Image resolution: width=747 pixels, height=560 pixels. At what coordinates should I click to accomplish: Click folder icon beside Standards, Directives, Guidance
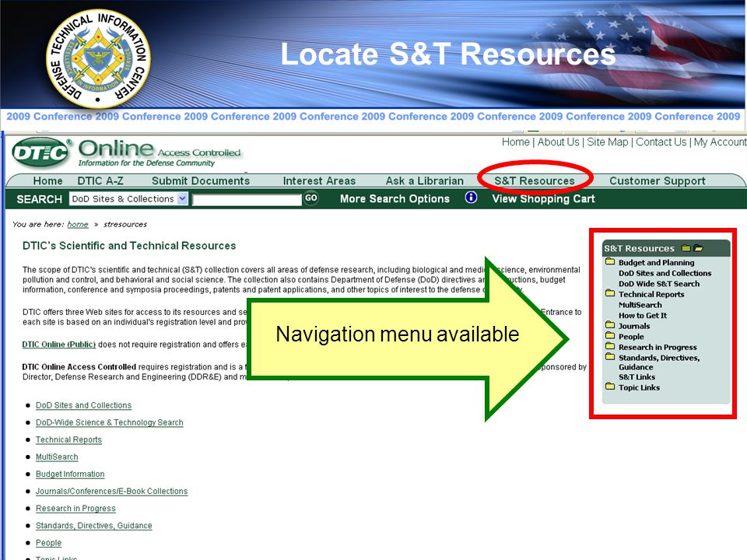point(610,357)
